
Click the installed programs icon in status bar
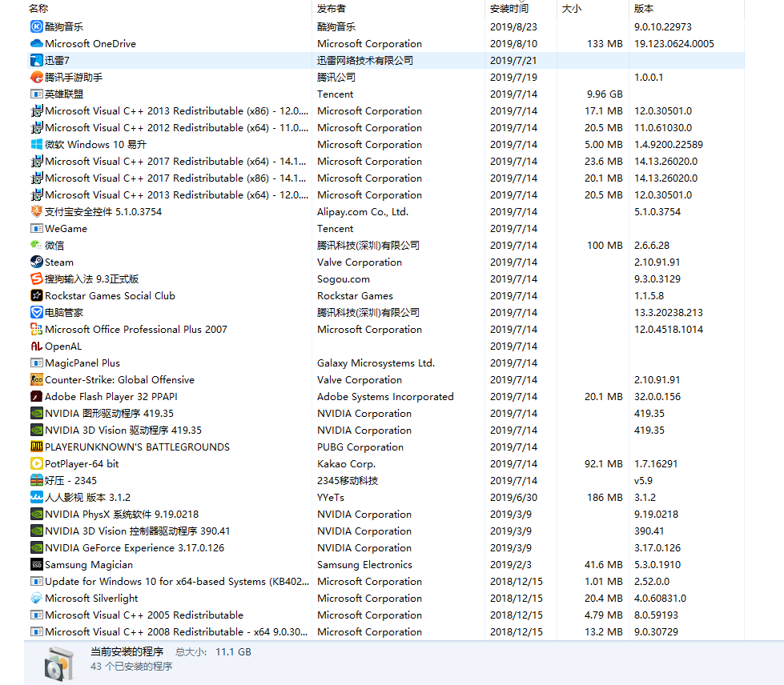(59, 663)
